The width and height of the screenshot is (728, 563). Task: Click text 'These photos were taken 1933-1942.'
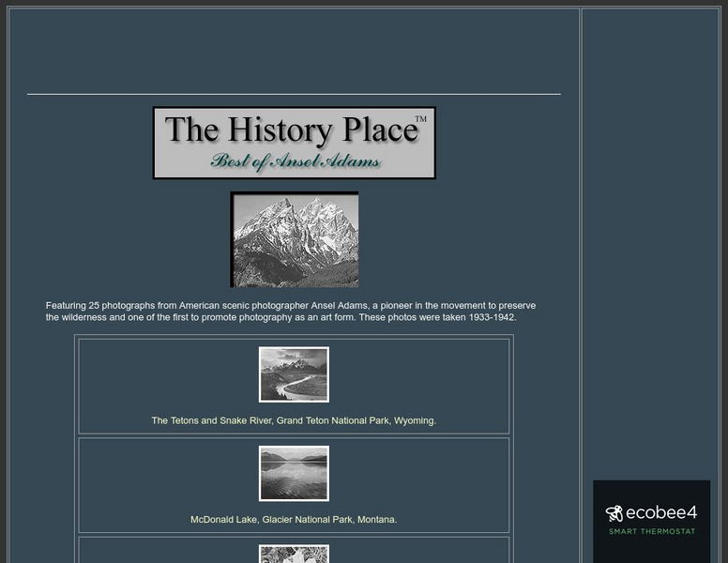pos(438,317)
